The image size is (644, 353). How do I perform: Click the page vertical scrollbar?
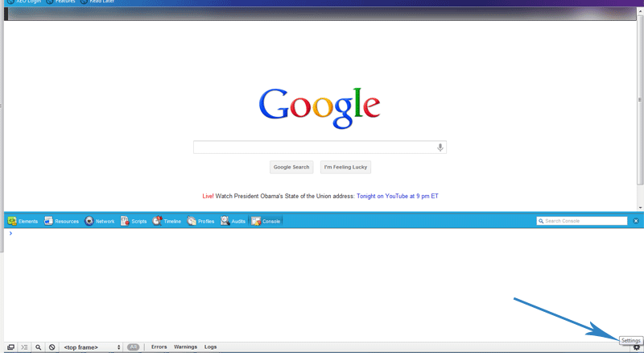(x=640, y=99)
